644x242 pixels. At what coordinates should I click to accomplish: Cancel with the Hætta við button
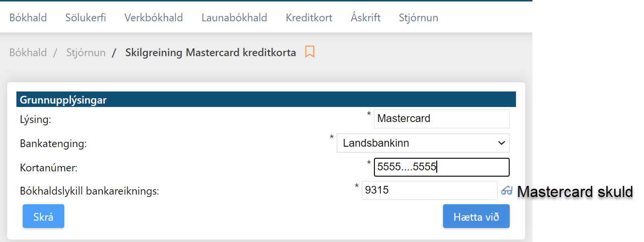(x=476, y=216)
